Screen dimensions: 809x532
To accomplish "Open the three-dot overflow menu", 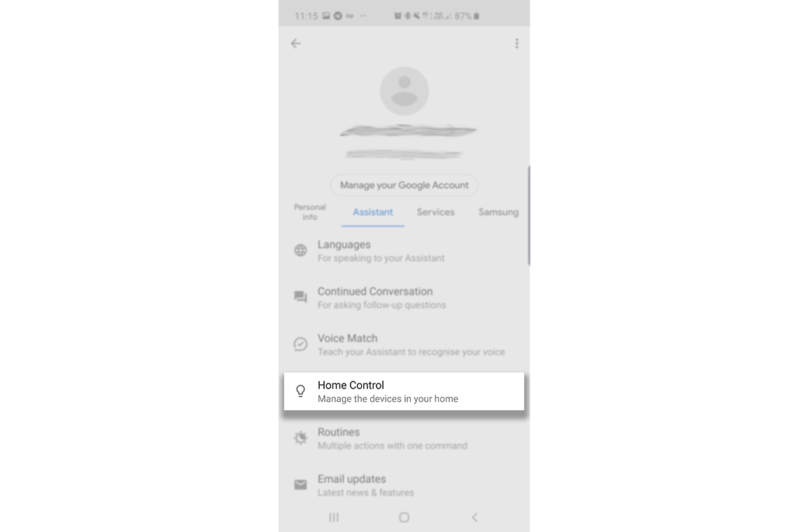I will click(516, 43).
